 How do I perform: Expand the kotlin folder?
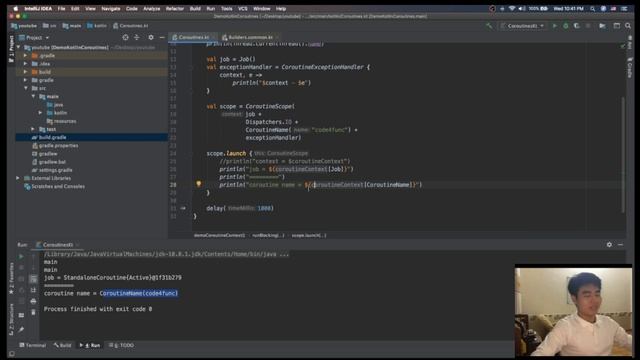pyautogui.click(x=40, y=113)
